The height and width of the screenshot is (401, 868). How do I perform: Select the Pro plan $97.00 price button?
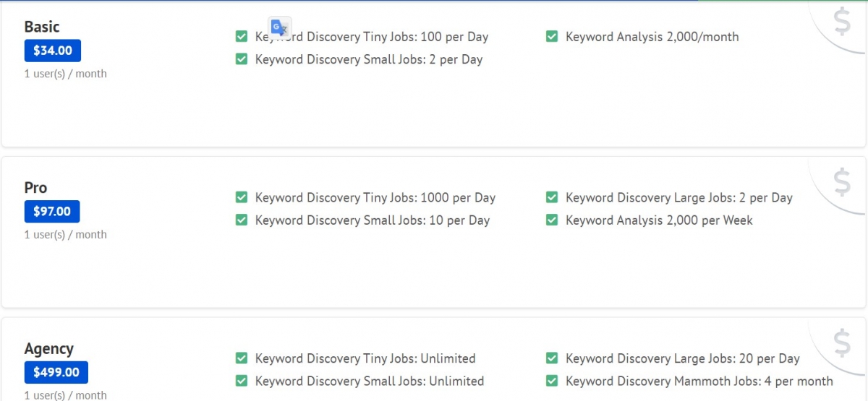click(x=52, y=212)
